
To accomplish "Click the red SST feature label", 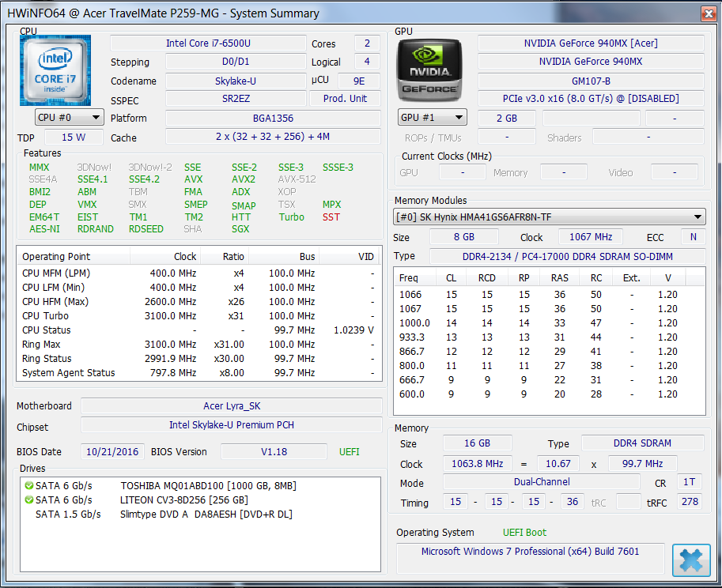I will pos(331,217).
